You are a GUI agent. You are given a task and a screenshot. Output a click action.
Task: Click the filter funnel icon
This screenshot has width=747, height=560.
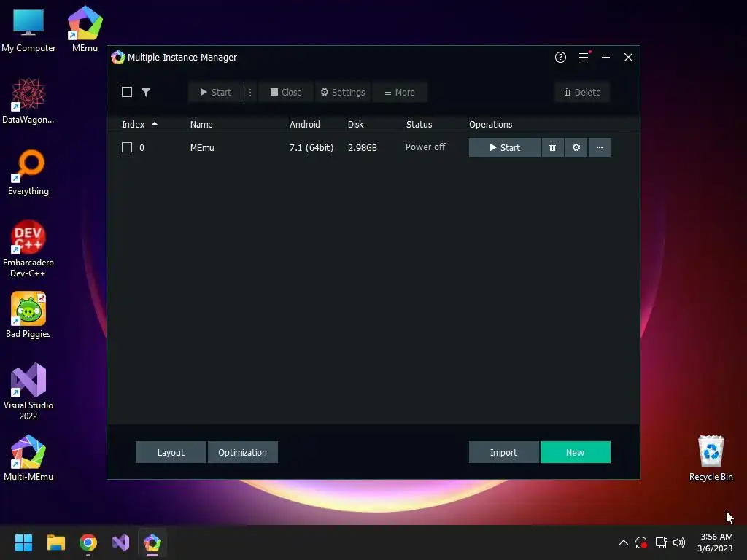[x=146, y=92]
